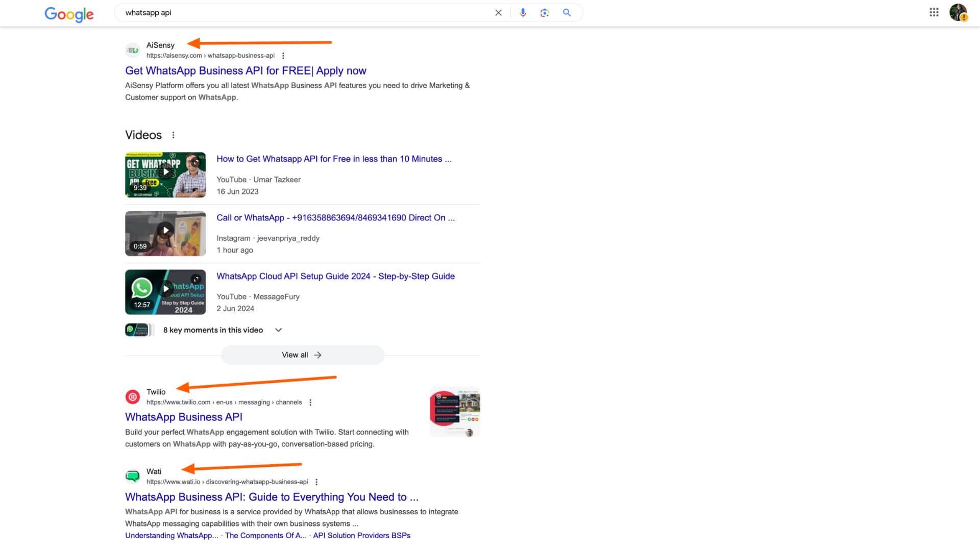Click View all videos button

(302, 355)
